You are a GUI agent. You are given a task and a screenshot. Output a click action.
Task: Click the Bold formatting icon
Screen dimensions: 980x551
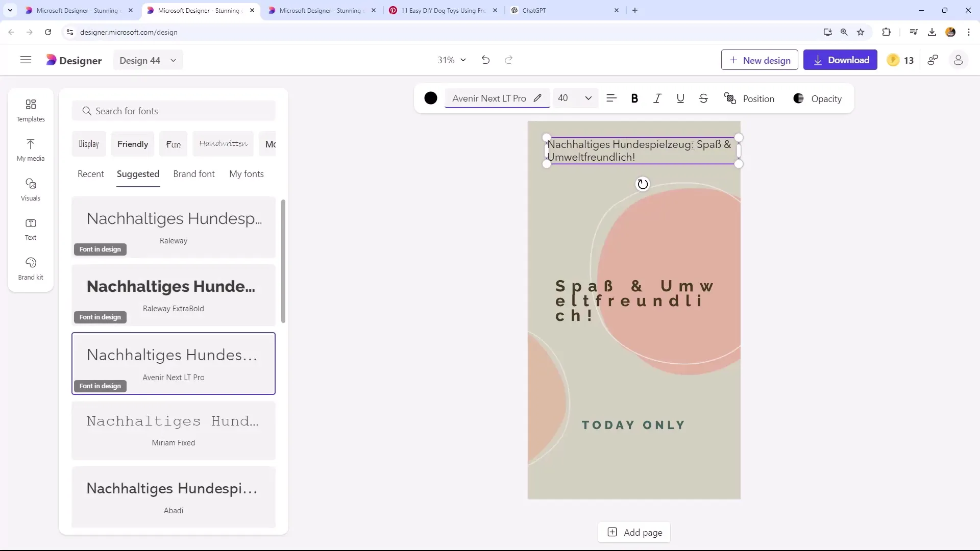pos(635,99)
